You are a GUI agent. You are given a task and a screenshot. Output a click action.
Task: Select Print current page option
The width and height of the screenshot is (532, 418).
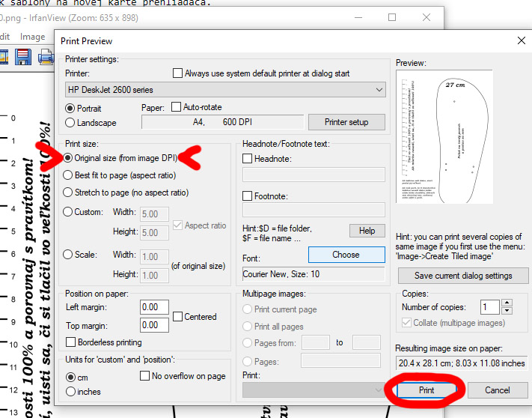coord(248,309)
